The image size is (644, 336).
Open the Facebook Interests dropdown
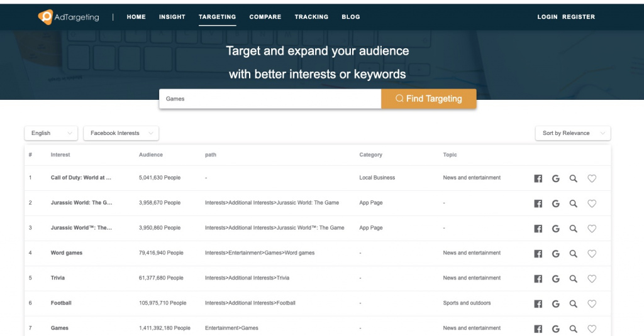click(x=121, y=133)
